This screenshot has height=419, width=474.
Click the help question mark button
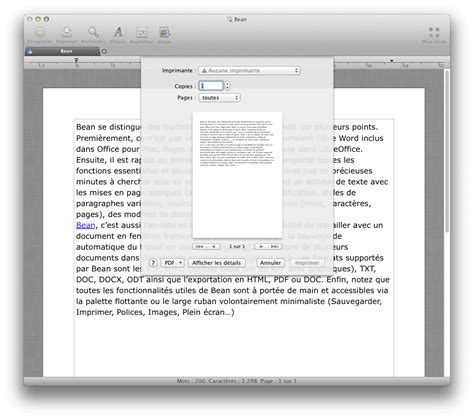(153, 263)
